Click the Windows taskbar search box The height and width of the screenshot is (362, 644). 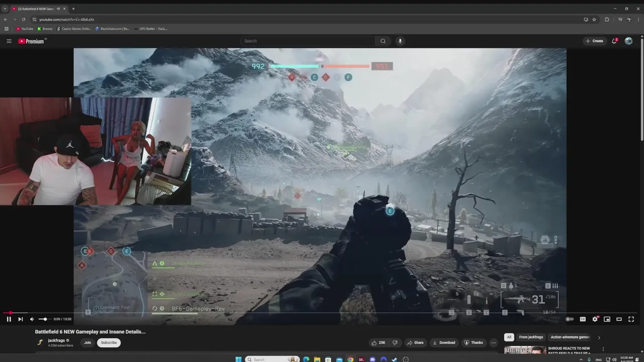(273, 359)
